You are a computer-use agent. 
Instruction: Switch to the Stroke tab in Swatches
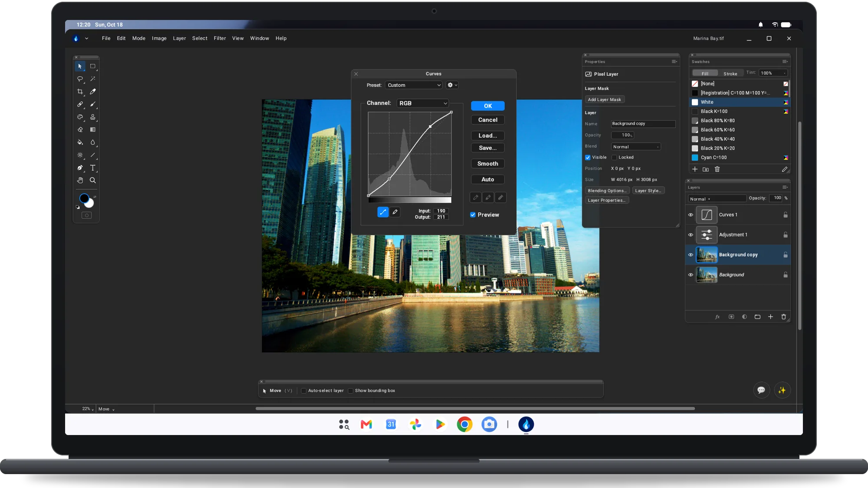(730, 73)
